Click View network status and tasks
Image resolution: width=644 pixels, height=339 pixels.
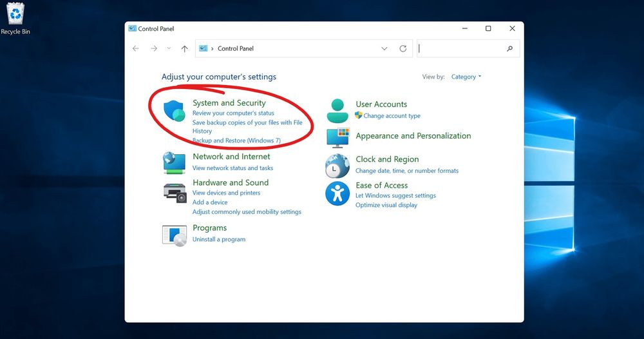pos(233,168)
